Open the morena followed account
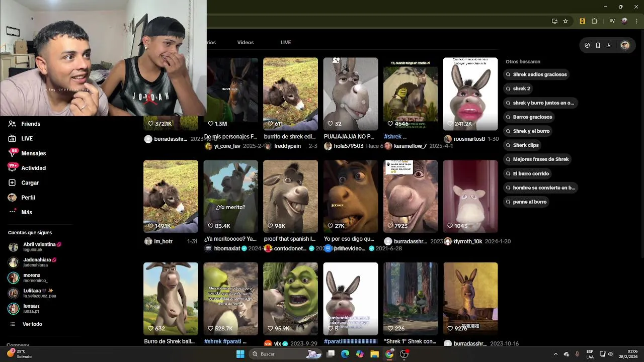 click(28, 278)
